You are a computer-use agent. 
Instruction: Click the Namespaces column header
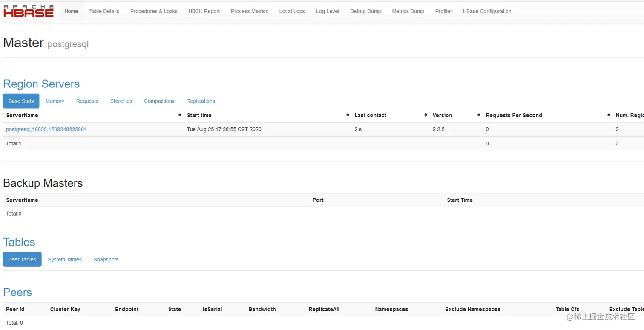tap(391, 310)
